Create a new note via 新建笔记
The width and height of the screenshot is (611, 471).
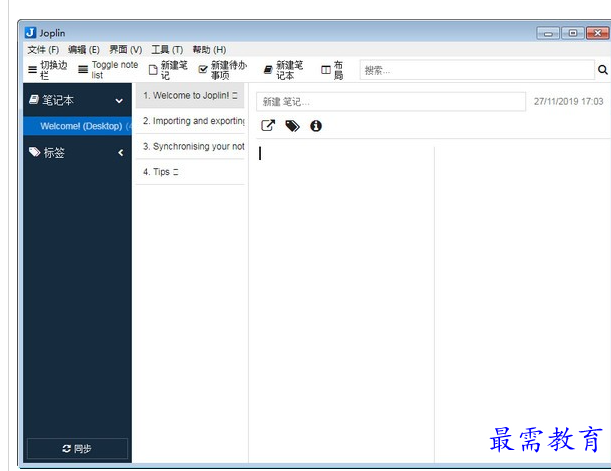[x=168, y=70]
